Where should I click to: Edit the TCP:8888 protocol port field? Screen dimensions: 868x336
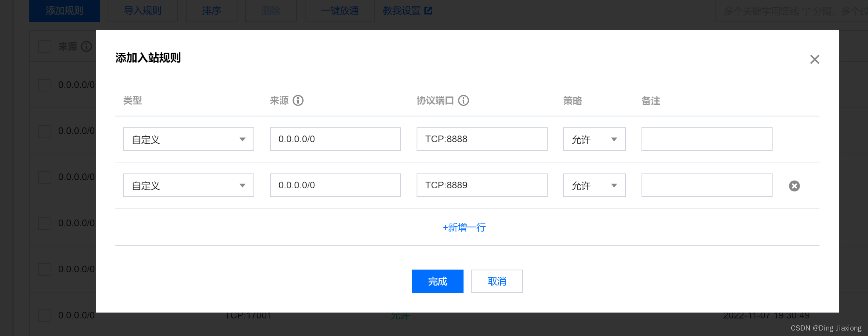pyautogui.click(x=482, y=139)
